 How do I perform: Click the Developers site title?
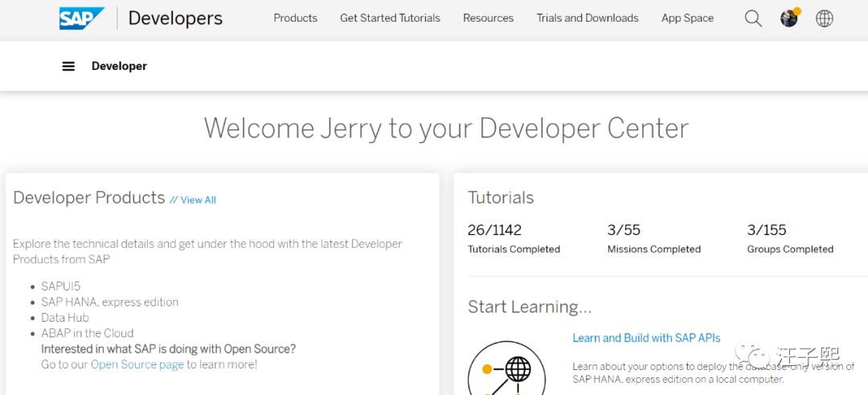(x=175, y=19)
